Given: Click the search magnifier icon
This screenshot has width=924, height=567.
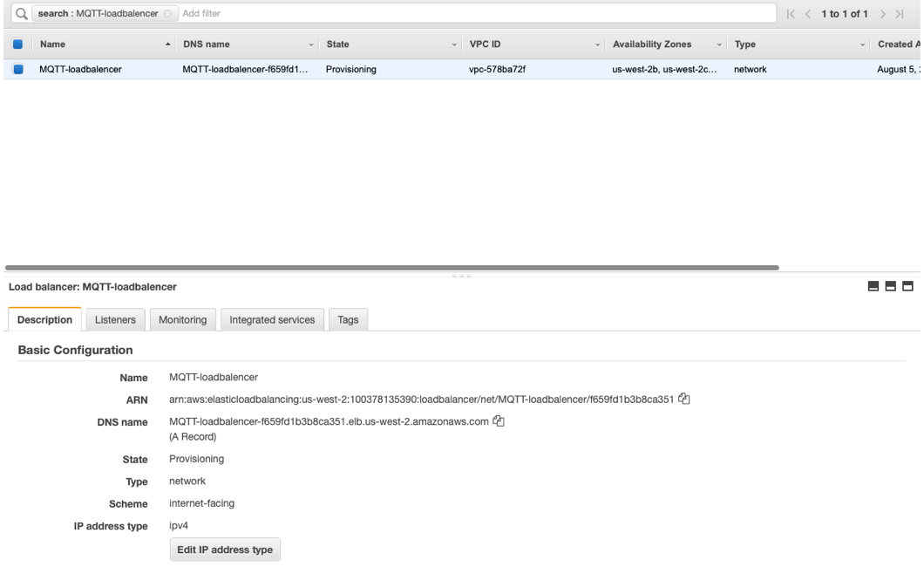Looking at the screenshot, I should 22,14.
